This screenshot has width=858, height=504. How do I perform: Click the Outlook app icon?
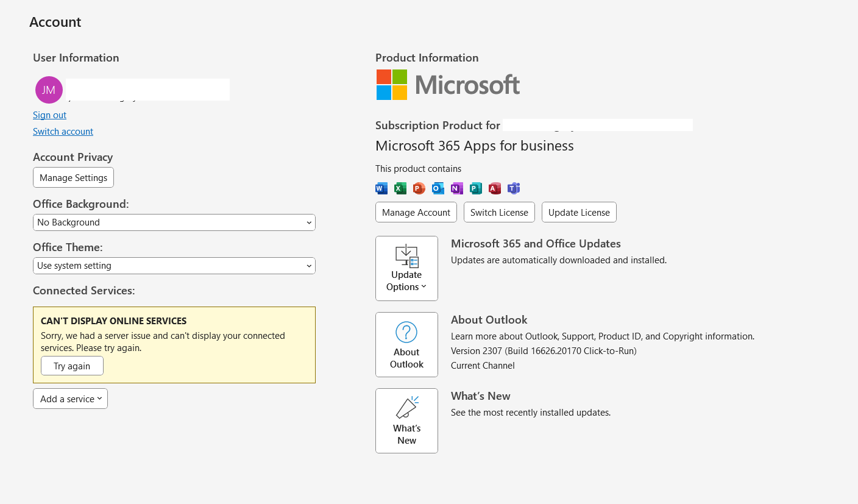pyautogui.click(x=438, y=188)
